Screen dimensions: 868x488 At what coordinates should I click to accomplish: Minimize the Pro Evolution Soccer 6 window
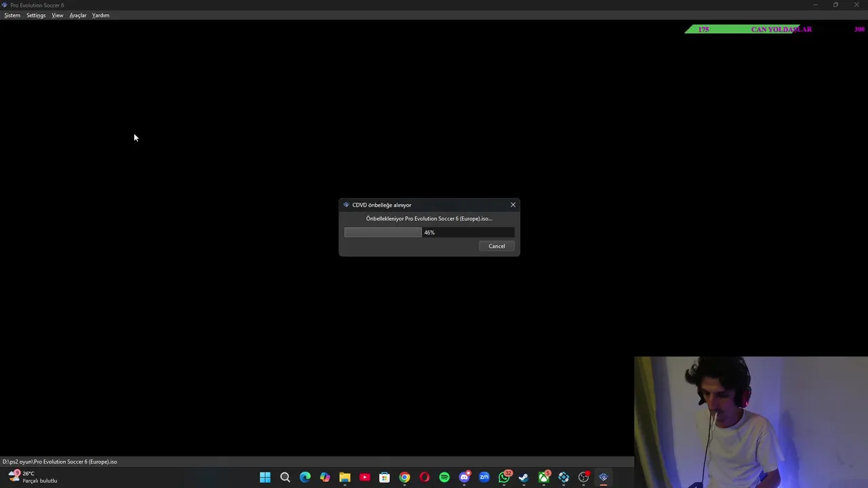815,5
